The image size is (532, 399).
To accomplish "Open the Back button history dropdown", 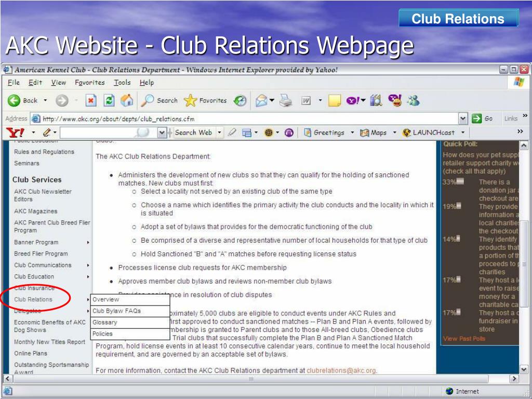I will pos(45,100).
